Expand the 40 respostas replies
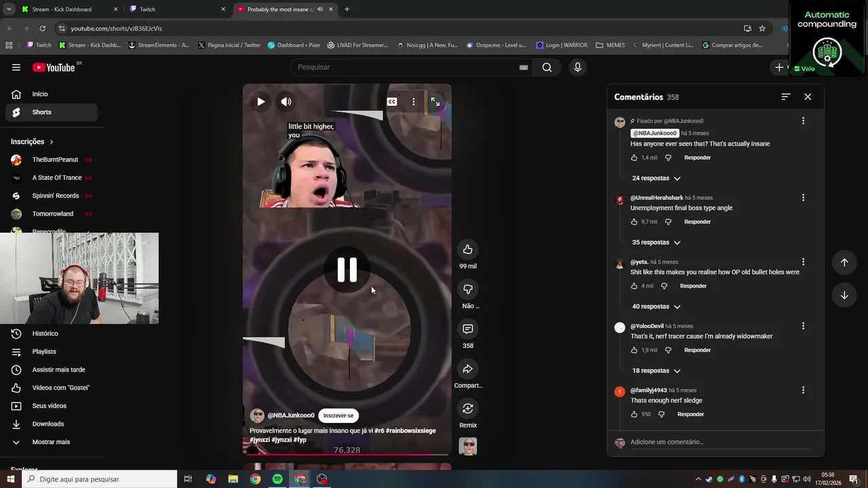 point(656,306)
